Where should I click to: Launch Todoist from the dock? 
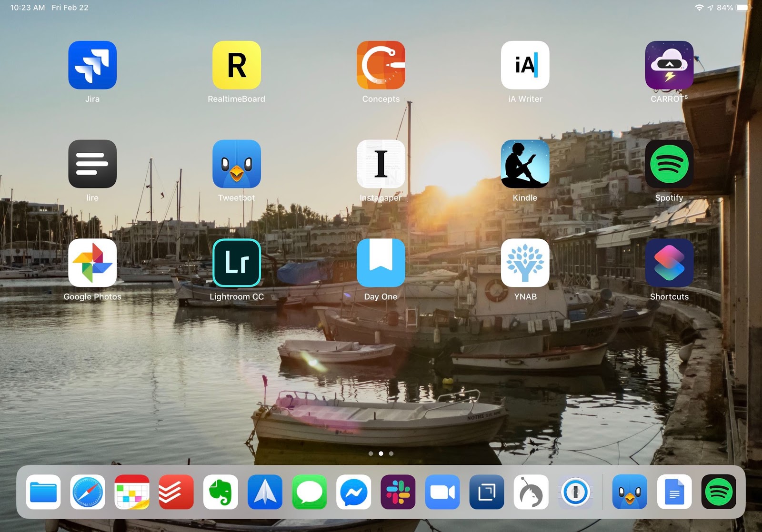point(176,492)
